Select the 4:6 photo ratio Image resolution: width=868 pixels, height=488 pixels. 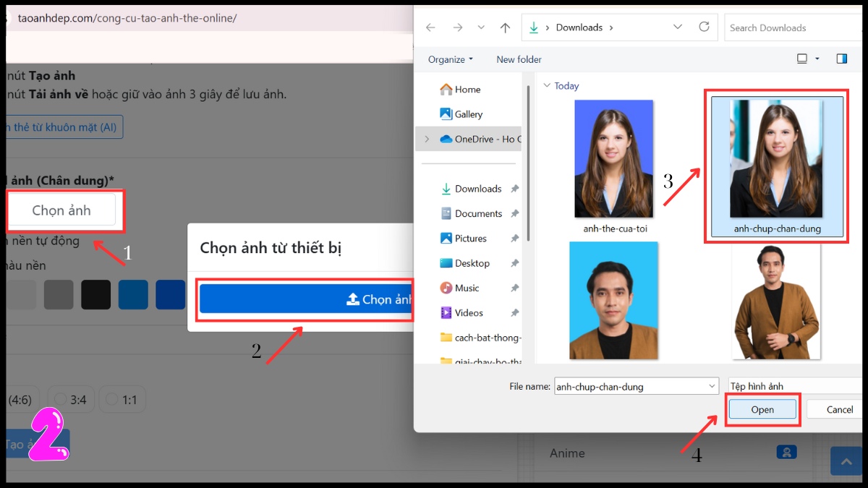click(22, 398)
